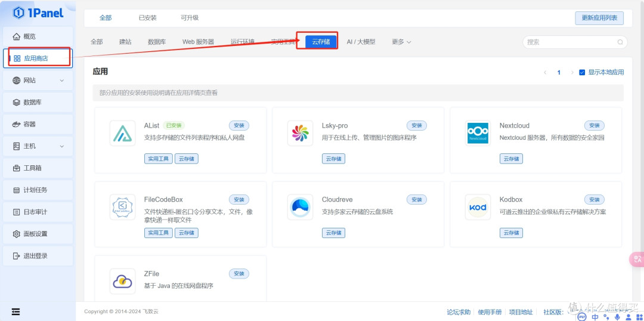Open 计划任务 scheduled tasks in sidebar
The height and width of the screenshot is (321, 644).
[x=38, y=190]
